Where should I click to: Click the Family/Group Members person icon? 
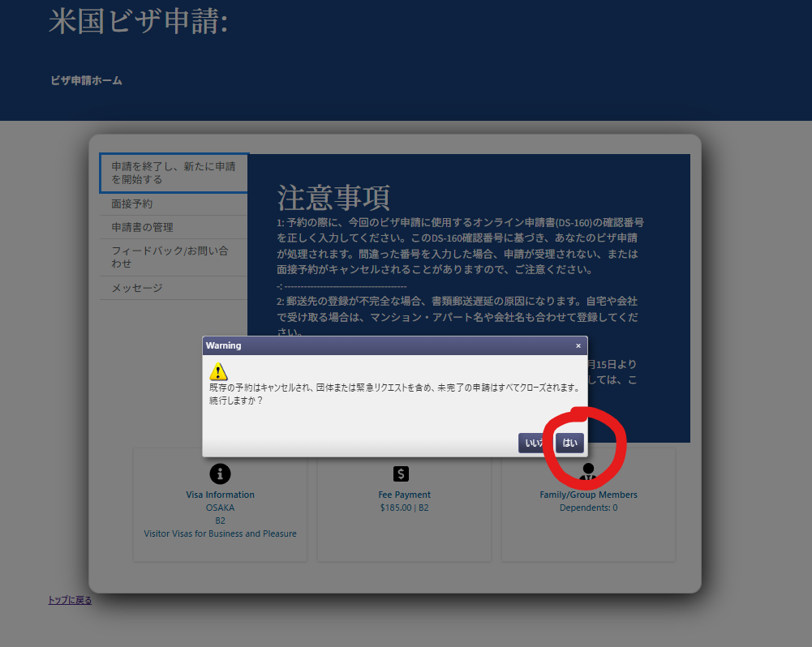pyautogui.click(x=588, y=472)
